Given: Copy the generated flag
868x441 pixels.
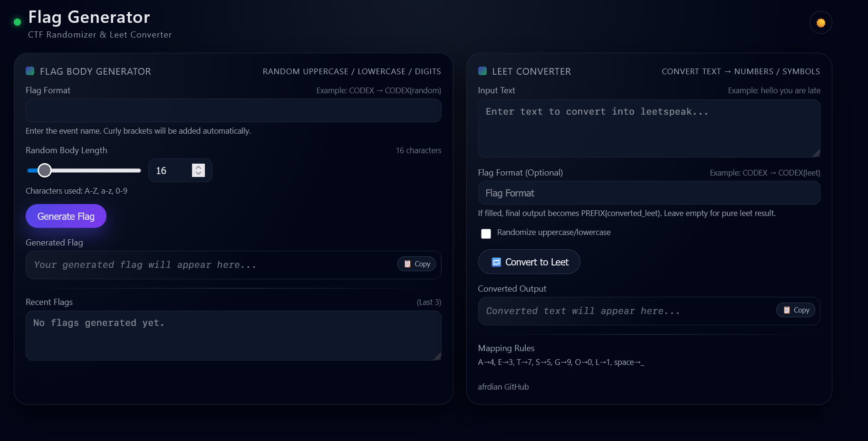Looking at the screenshot, I should 417,264.
